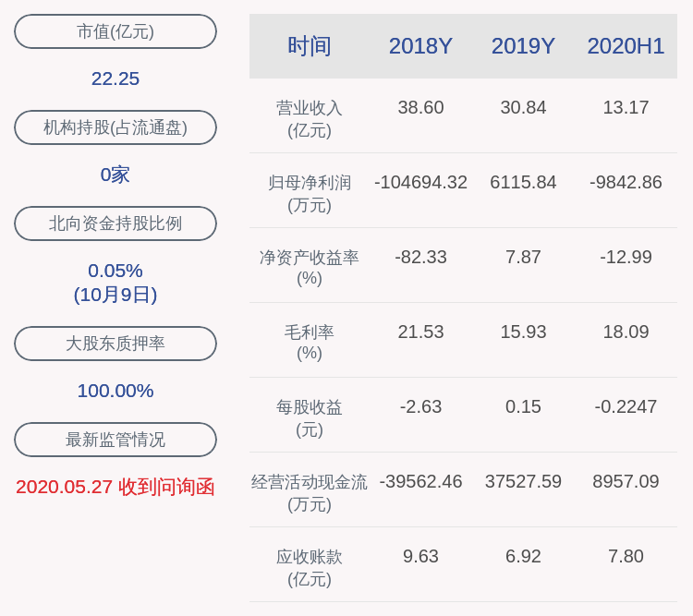
Task: Click the 市值(亿元) pill button
Action: 115,31
